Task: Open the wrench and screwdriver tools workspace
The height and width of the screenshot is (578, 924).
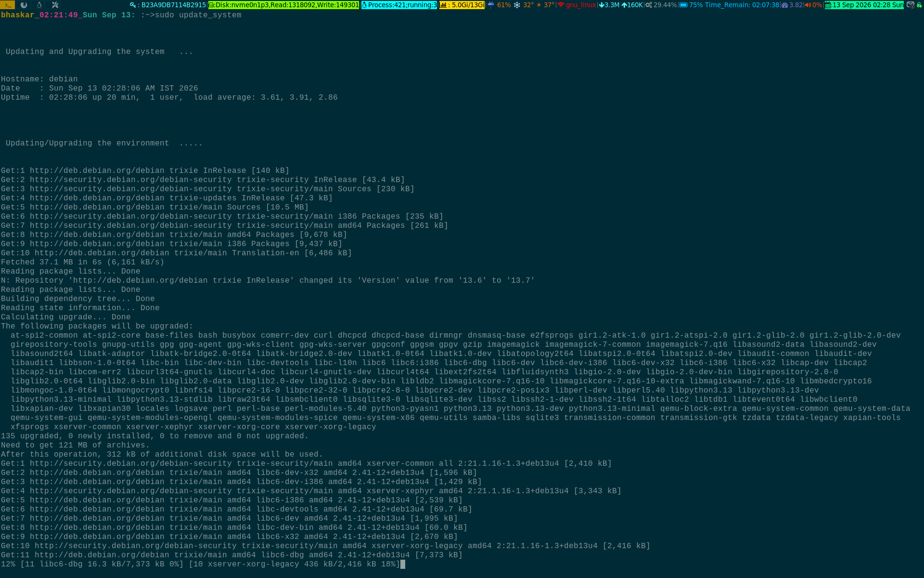Action: tap(55, 5)
